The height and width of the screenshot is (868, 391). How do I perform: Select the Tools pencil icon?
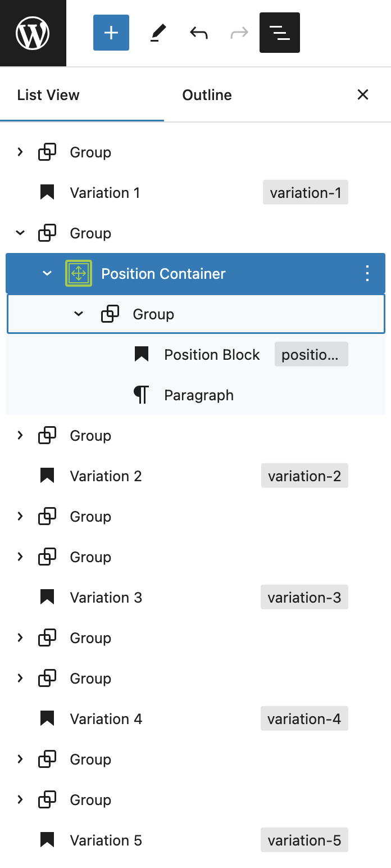tap(158, 33)
